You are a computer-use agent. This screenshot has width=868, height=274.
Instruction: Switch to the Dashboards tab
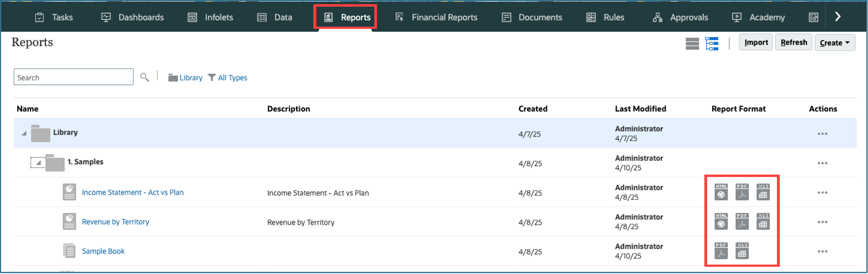click(133, 17)
